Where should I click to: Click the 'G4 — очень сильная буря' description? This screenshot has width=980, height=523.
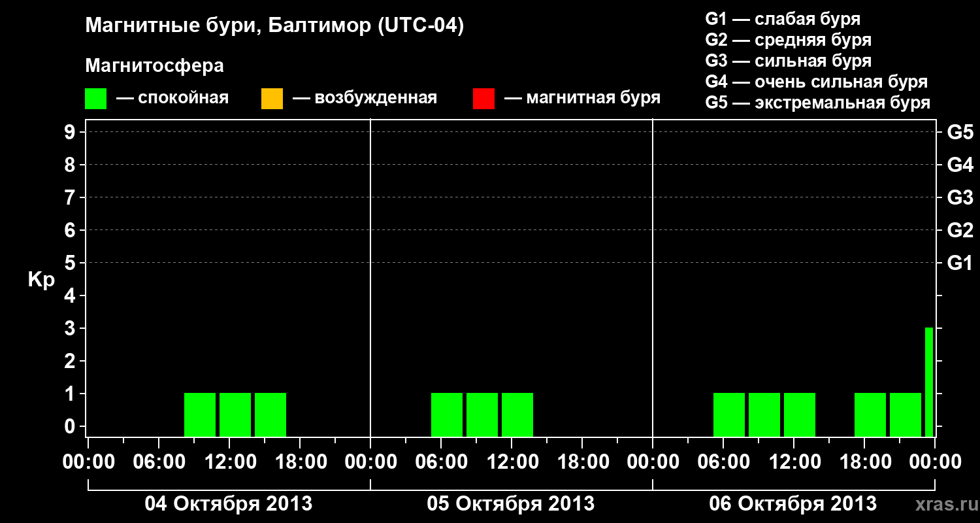(817, 82)
